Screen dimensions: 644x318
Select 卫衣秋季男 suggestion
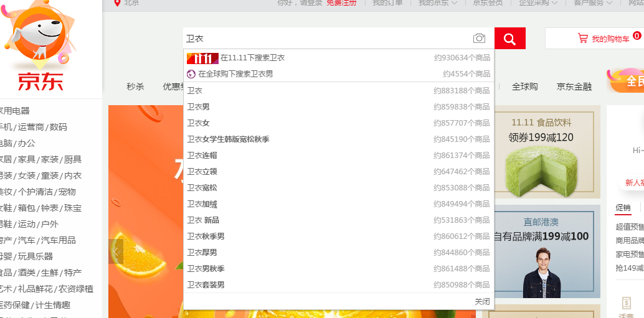pyautogui.click(x=339, y=236)
